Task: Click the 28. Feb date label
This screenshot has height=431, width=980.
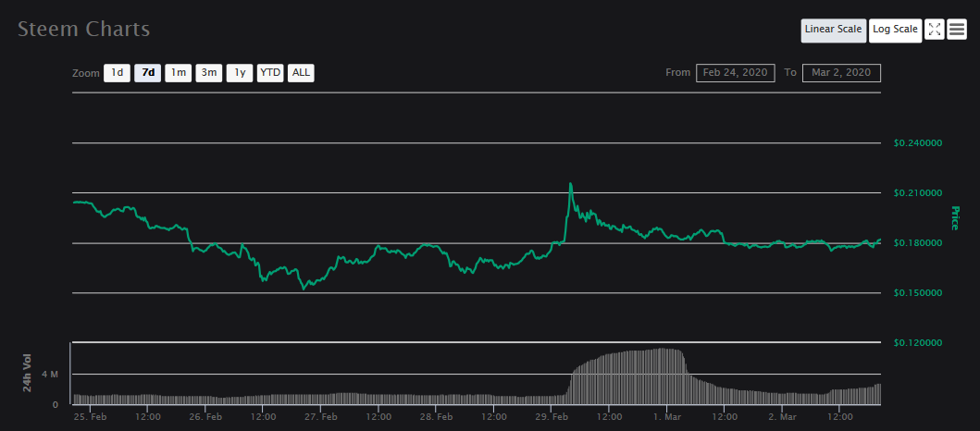Action: [x=436, y=416]
